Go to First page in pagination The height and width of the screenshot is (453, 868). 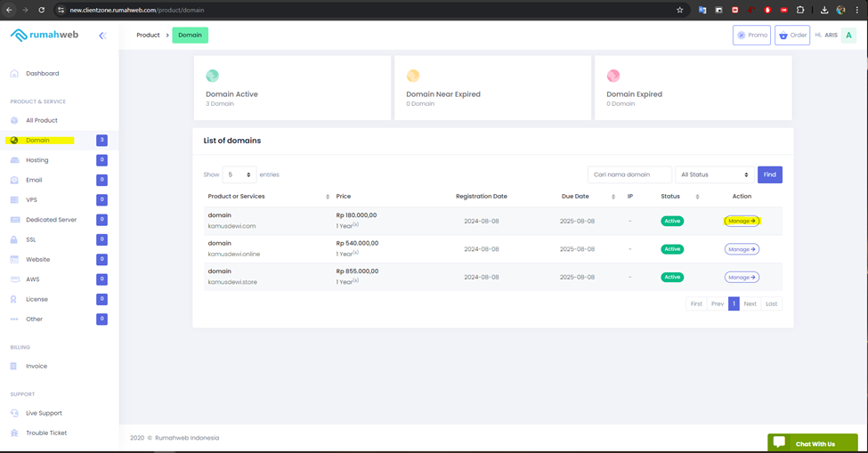click(x=696, y=303)
